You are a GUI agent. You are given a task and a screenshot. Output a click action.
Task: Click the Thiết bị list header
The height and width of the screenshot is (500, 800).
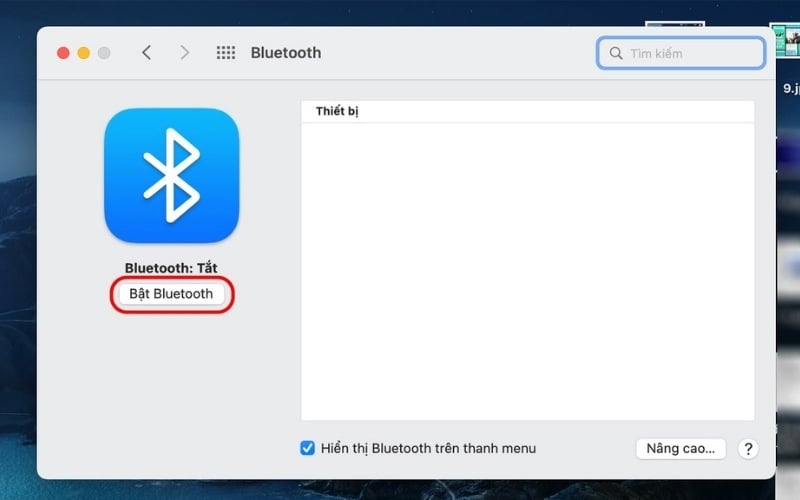point(528,111)
